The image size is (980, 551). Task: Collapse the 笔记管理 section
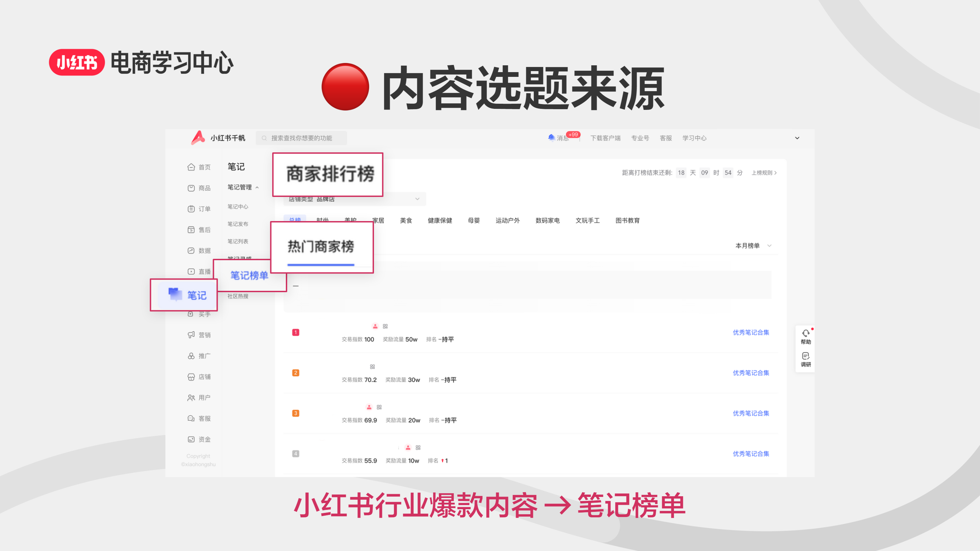click(243, 187)
